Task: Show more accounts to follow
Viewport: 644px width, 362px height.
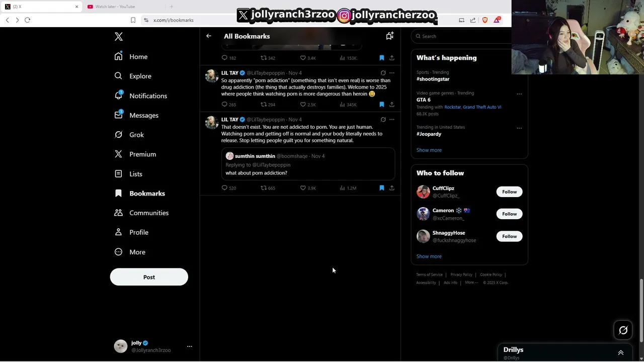Action: point(429,256)
